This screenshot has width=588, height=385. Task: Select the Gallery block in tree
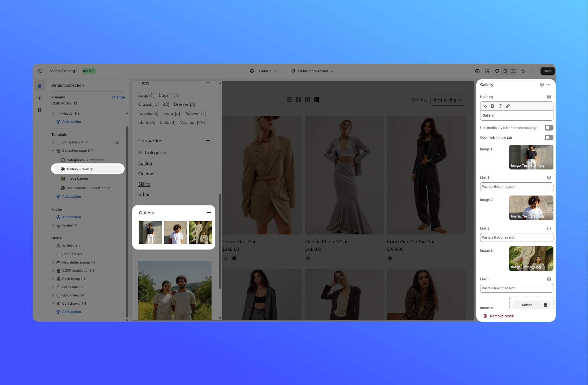pyautogui.click(x=88, y=169)
